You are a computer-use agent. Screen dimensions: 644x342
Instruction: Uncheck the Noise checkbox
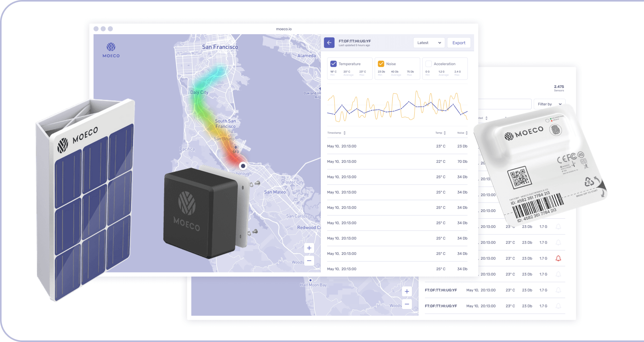(x=381, y=64)
